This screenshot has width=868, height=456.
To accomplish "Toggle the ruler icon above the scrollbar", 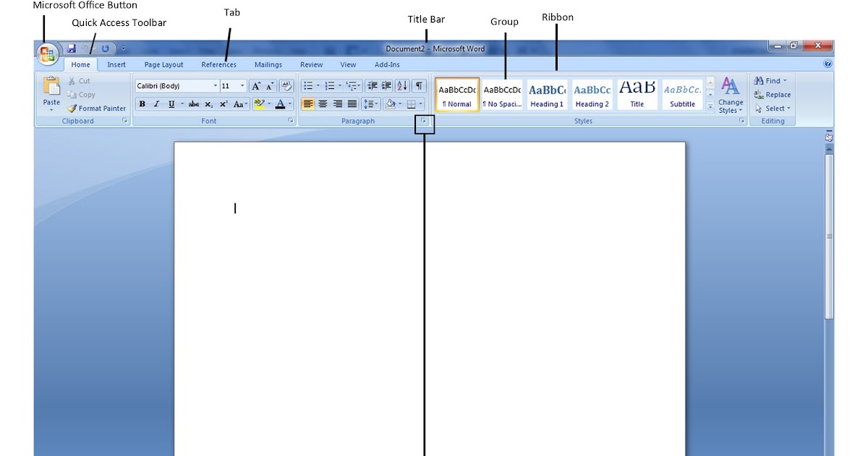I will [829, 137].
